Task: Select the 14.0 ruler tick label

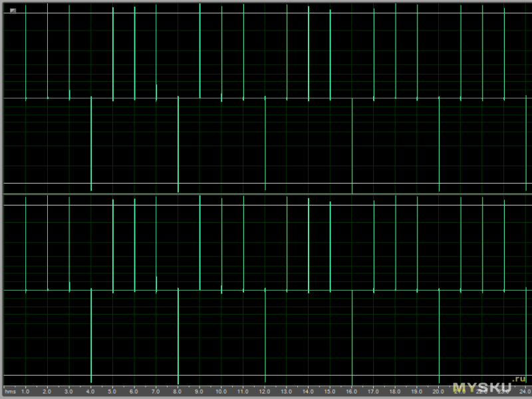Action: pos(308,390)
